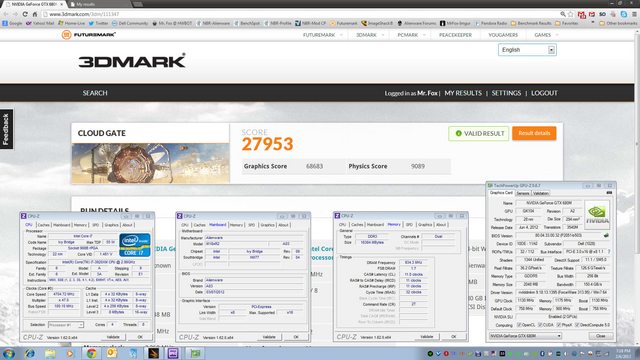640x360 pixels.
Task: Click the Windows Start orb
Action: coord(9,353)
